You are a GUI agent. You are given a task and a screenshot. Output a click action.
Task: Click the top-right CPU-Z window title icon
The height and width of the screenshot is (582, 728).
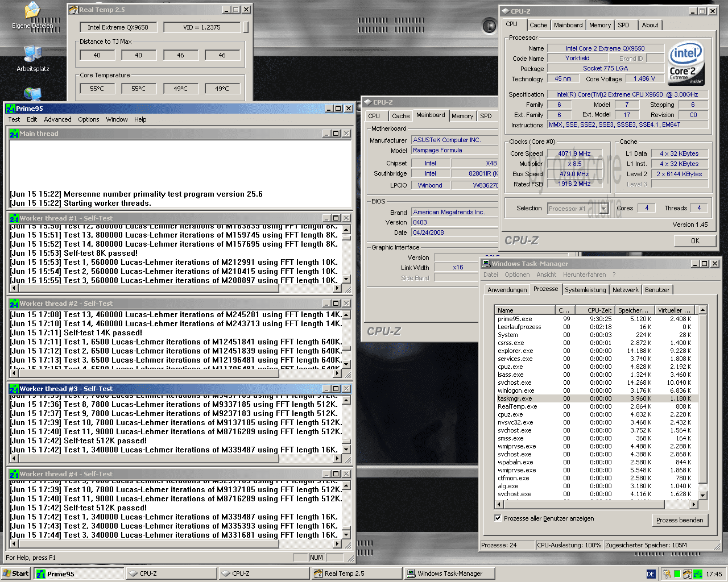point(504,11)
